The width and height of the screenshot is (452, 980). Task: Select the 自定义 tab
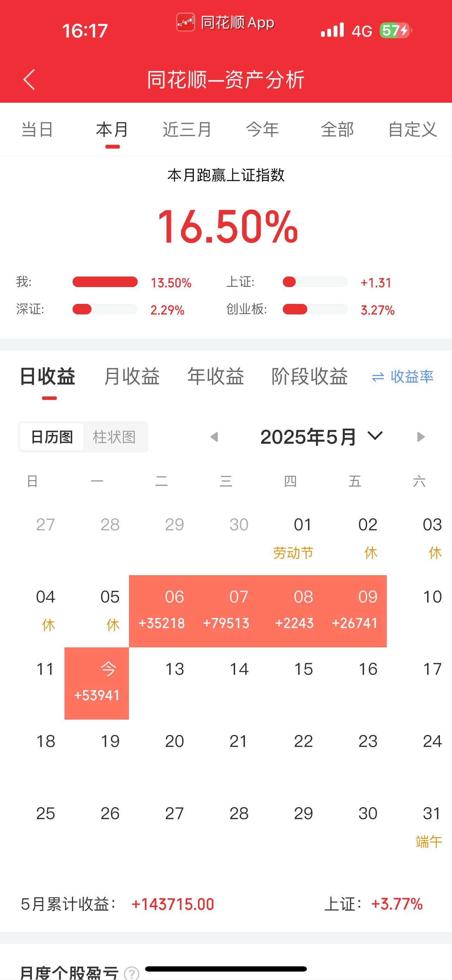[412, 129]
